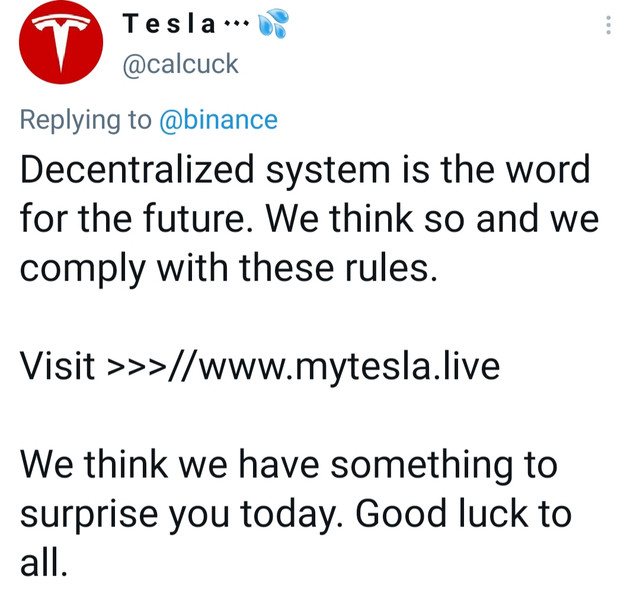Click the "We think we have something" line
This screenshot has height=599, width=640.
[x=266, y=464]
